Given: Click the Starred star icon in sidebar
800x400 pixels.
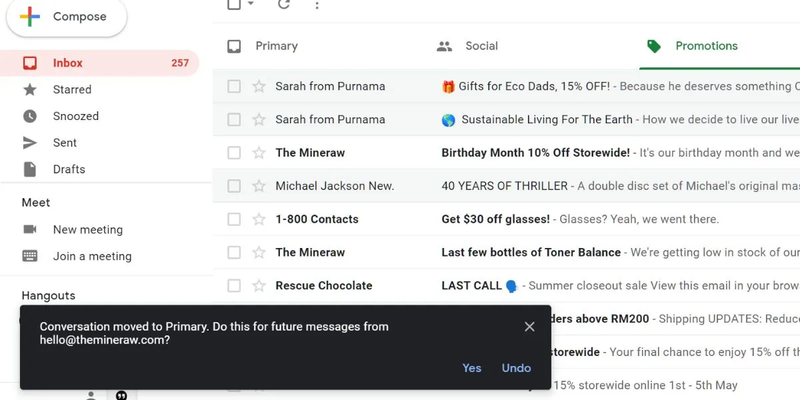Looking at the screenshot, I should pyautogui.click(x=30, y=90).
